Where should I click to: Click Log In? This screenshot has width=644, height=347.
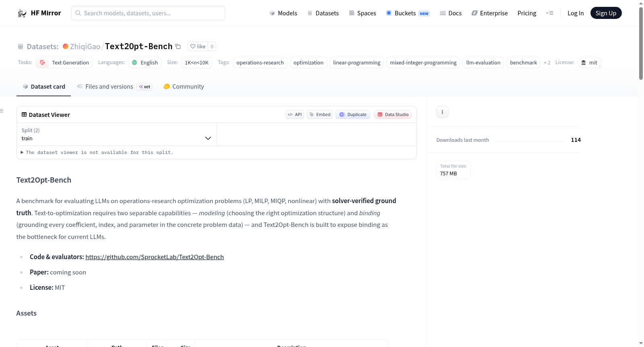coord(576,13)
